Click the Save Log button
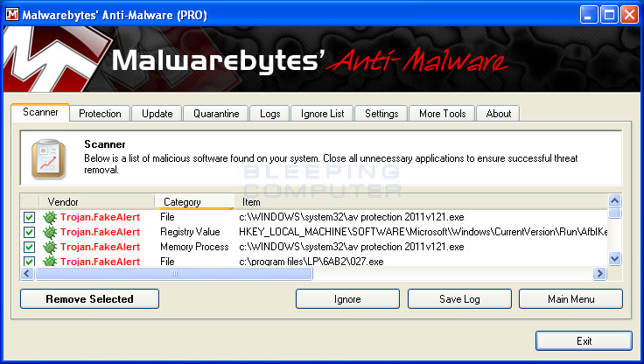Viewport: 644px width, 364px height. point(459,298)
